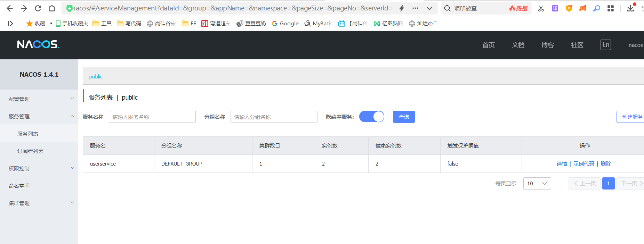Toggle the 隐藏空服务 switch
Screen dimensions: 644x244
pyautogui.click(x=372, y=117)
